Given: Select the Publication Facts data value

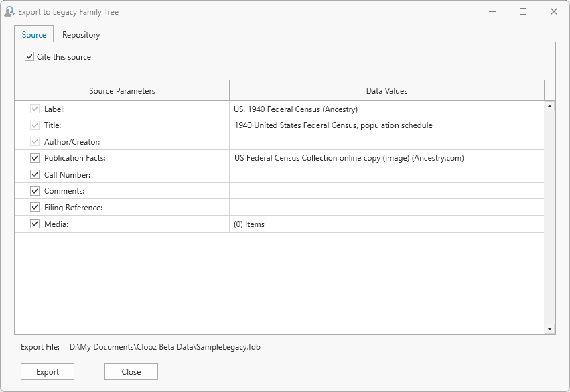Looking at the screenshot, I should click(386, 158).
